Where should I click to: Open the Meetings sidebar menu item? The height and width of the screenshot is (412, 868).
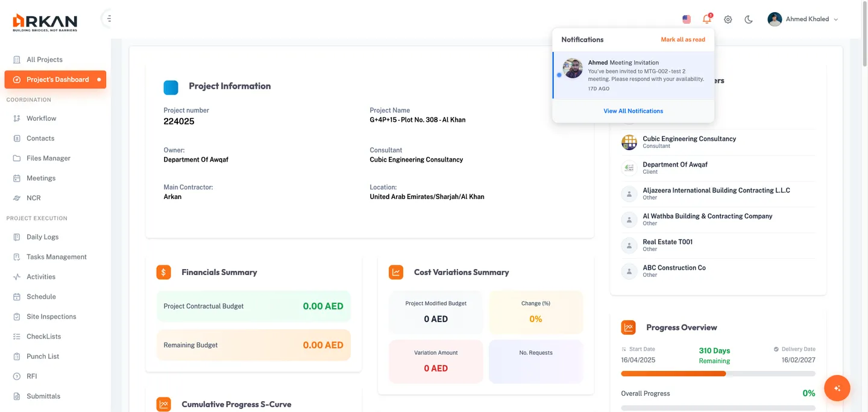[x=41, y=178]
